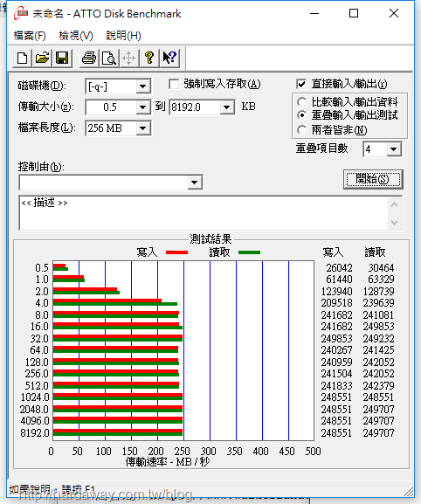Image resolution: width=421 pixels, height=504 pixels.
Task: Click the read value 30464
Action: coord(381,268)
